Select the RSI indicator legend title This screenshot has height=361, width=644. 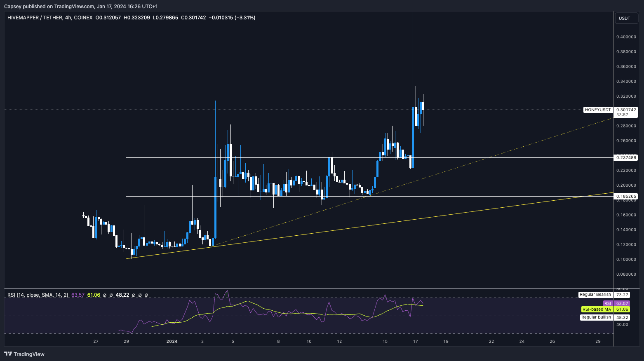(38, 295)
